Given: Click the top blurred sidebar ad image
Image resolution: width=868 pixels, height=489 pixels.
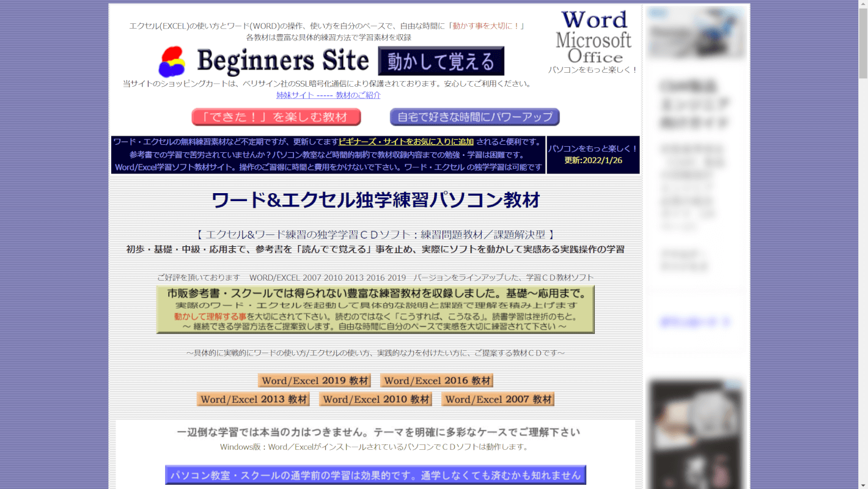Looking at the screenshot, I should point(696,33).
